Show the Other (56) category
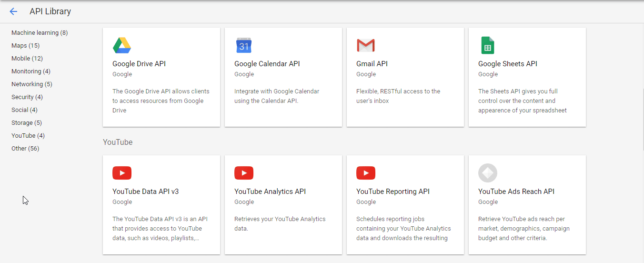Viewport: 644px width, 263px height. coord(25,149)
